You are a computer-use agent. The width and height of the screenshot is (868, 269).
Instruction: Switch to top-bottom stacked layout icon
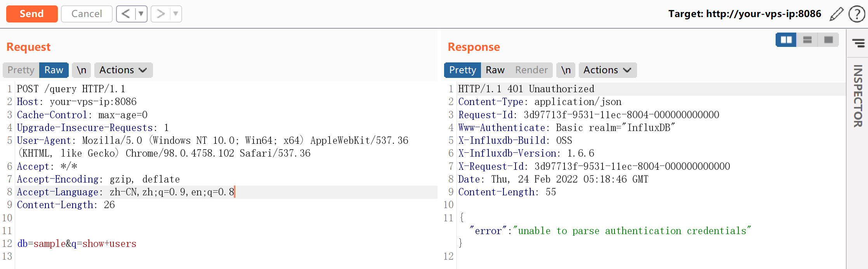pyautogui.click(x=807, y=40)
